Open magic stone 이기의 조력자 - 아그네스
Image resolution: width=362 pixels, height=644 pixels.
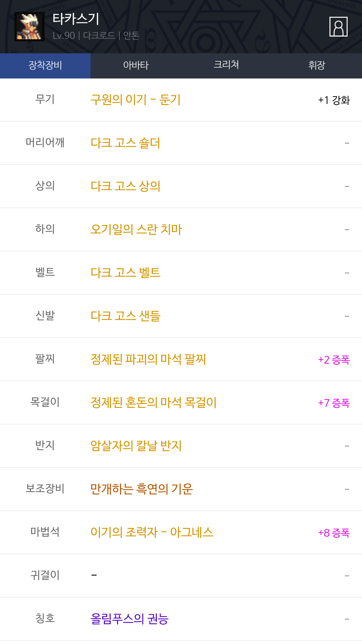pos(152,533)
